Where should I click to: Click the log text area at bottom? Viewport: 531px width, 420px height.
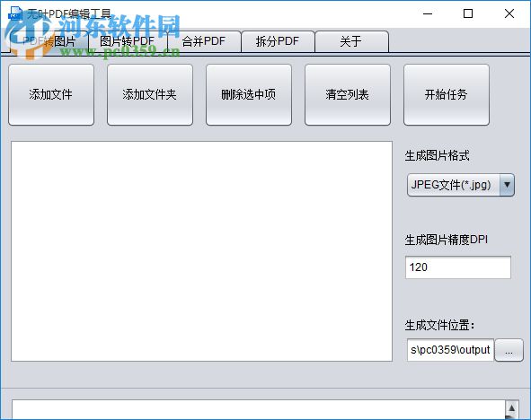click(259, 410)
